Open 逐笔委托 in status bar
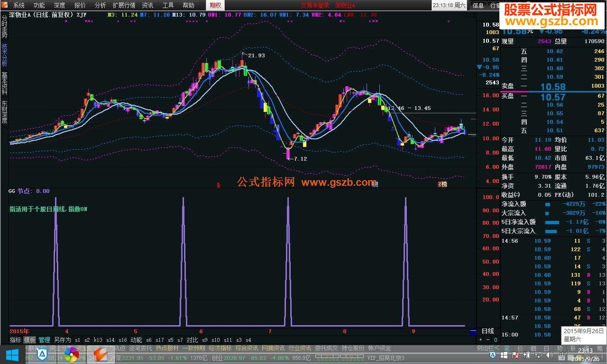The height and width of the screenshot is (364, 607). coord(140,348)
